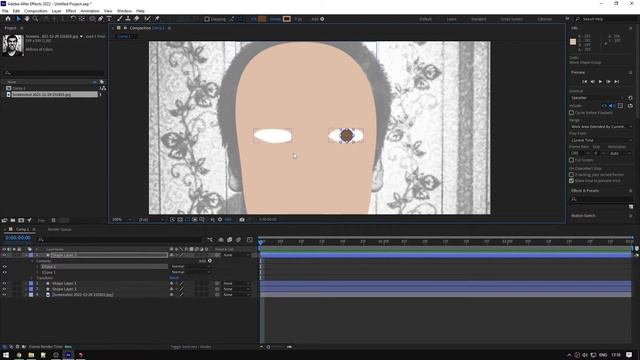Image resolution: width=640 pixels, height=360 pixels.
Task: Click the Add contents circular button in Shape Layer
Action: pyautogui.click(x=210, y=261)
